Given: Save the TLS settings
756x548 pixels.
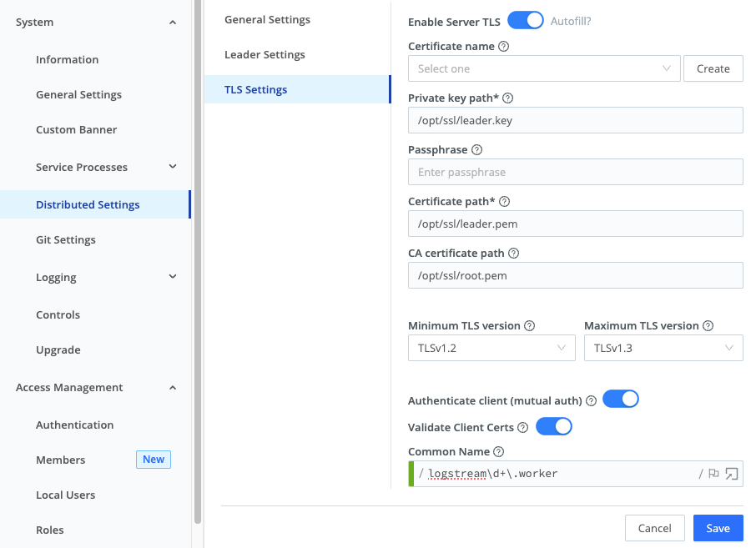Looking at the screenshot, I should [718, 528].
